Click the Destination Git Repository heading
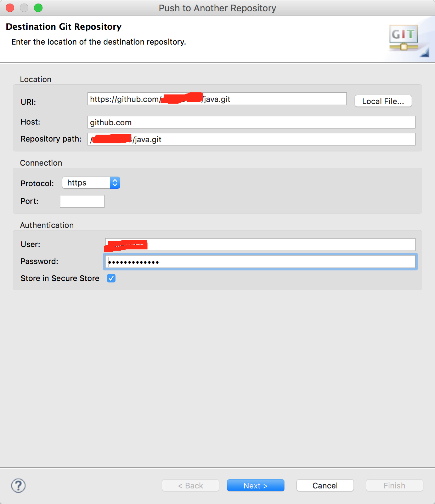 click(64, 27)
